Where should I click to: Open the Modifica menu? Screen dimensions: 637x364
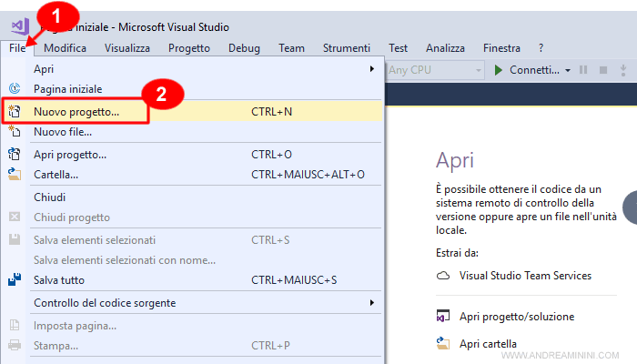(x=65, y=48)
